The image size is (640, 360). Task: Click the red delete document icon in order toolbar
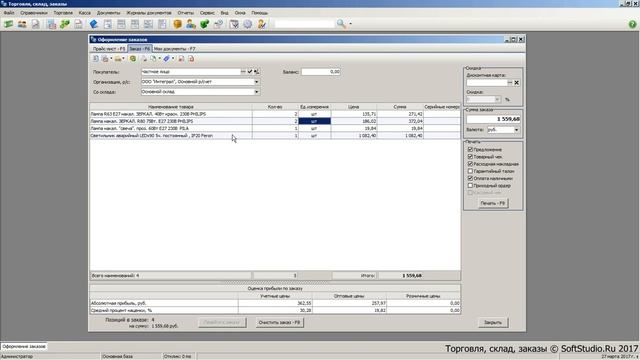(x=191, y=59)
